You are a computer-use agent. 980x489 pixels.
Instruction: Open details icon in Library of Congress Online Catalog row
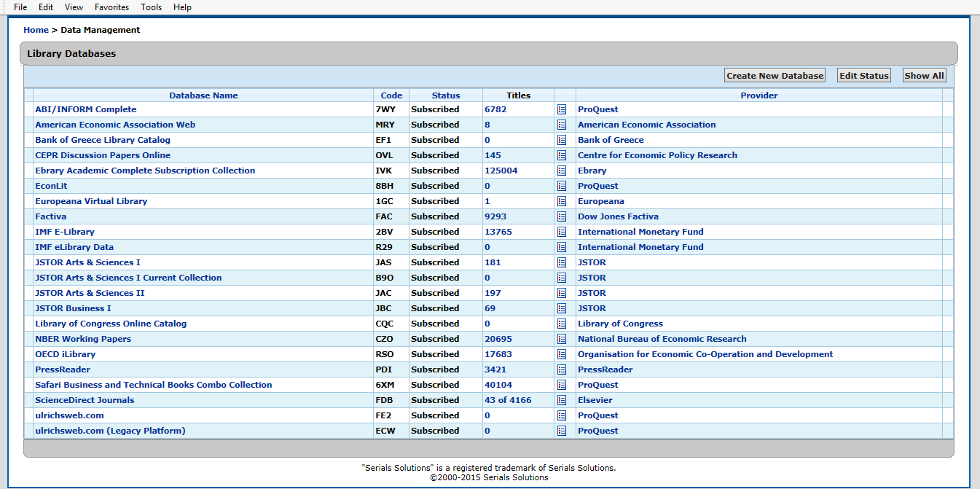coord(562,324)
